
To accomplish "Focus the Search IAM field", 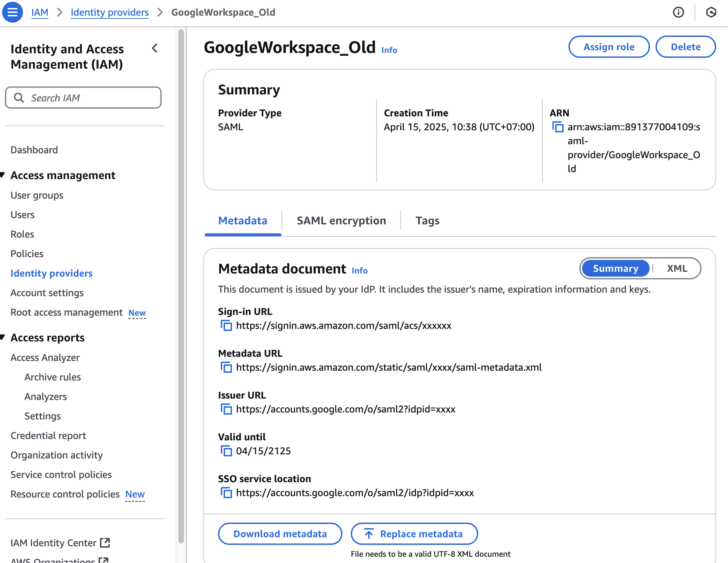I will tap(83, 98).
